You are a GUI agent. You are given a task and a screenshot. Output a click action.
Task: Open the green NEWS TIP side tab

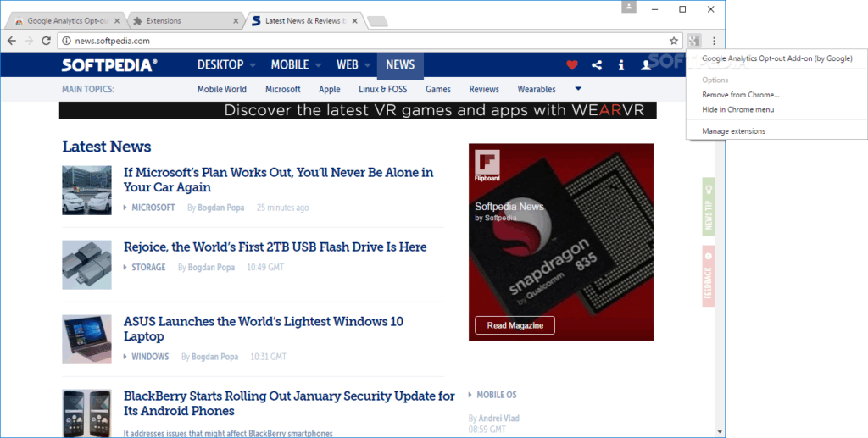pyautogui.click(x=708, y=207)
